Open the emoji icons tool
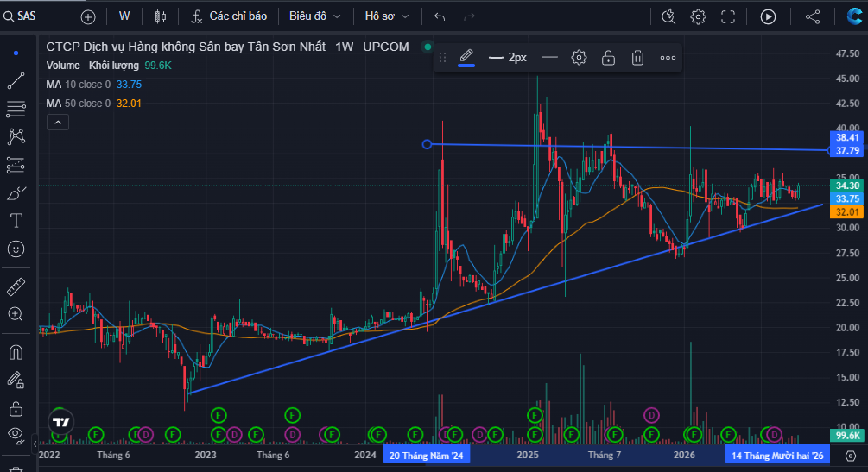868x472 pixels. (x=16, y=249)
